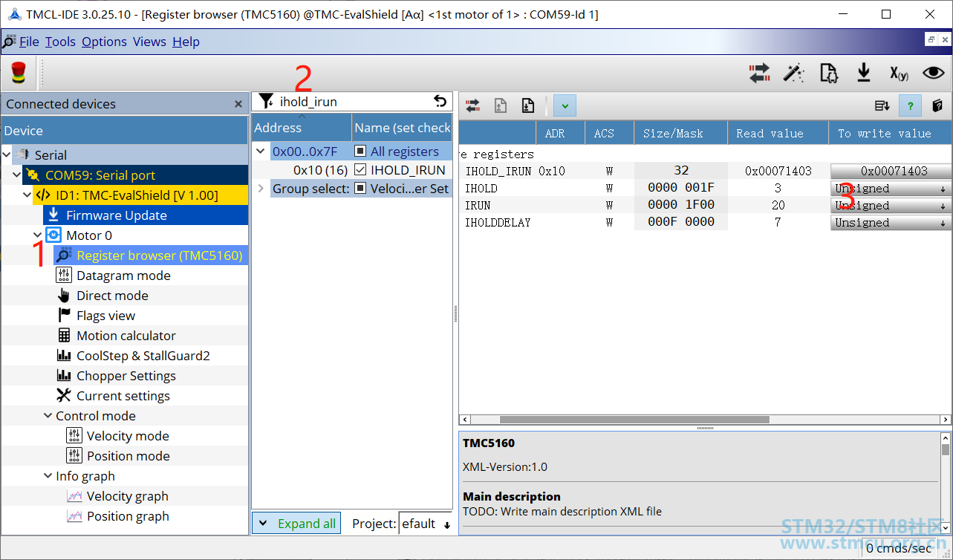Click the Velocity graph chart icon

(x=74, y=496)
